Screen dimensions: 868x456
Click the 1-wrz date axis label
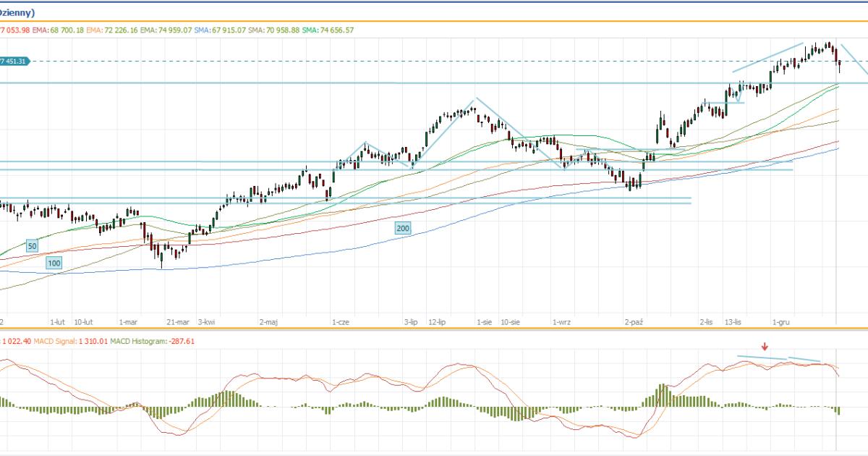[560, 321]
